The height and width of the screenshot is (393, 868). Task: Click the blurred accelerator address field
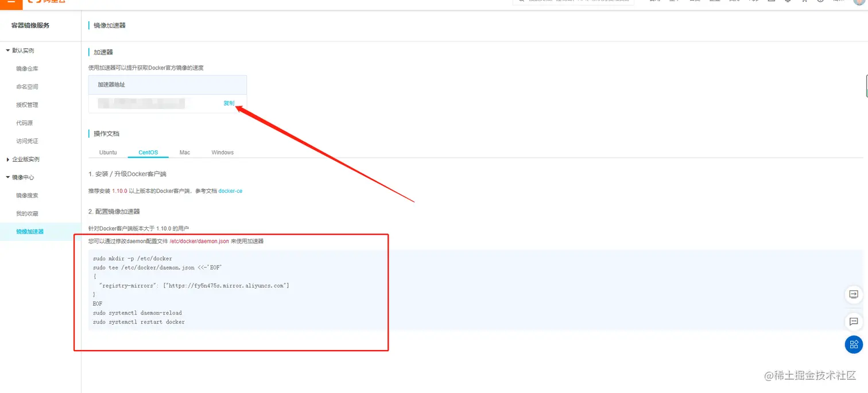click(141, 103)
